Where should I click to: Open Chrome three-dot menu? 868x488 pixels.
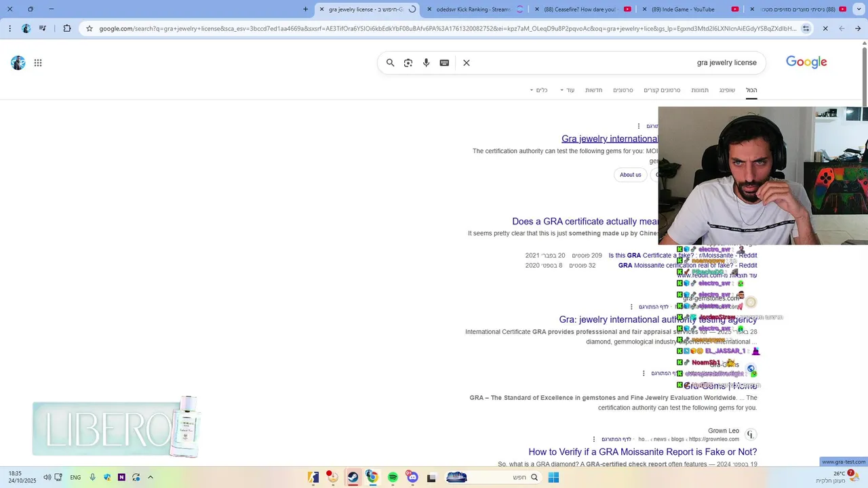coord(9,28)
